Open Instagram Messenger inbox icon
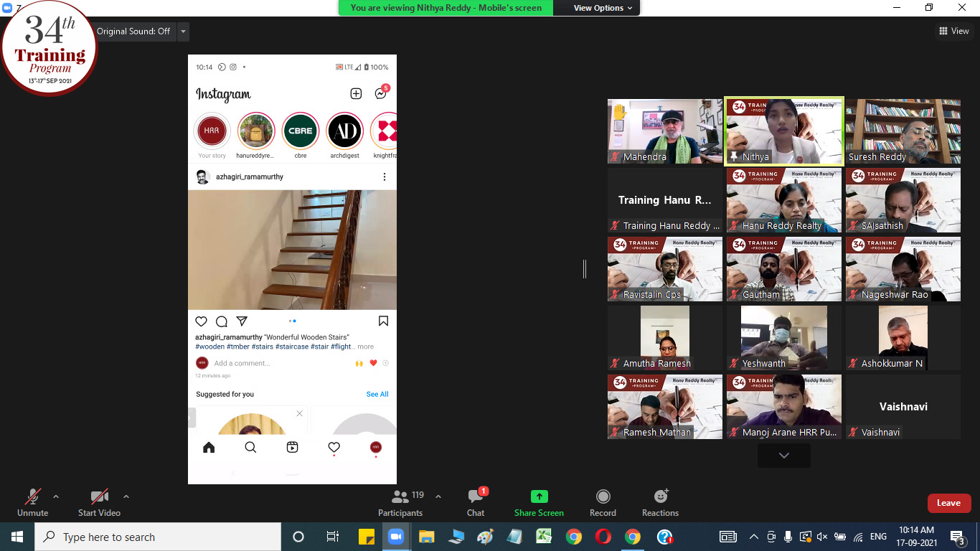 tap(381, 93)
